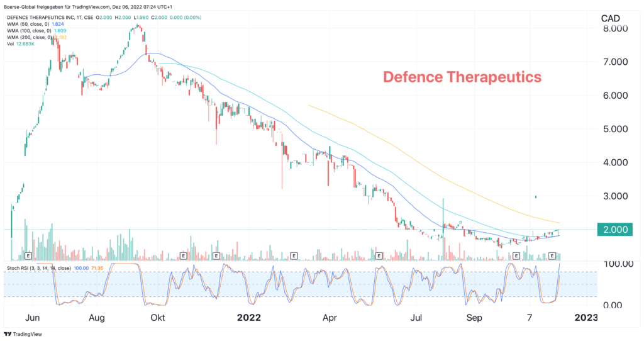Click the low price value L1.980
The image size is (644, 341).
tap(141, 18)
